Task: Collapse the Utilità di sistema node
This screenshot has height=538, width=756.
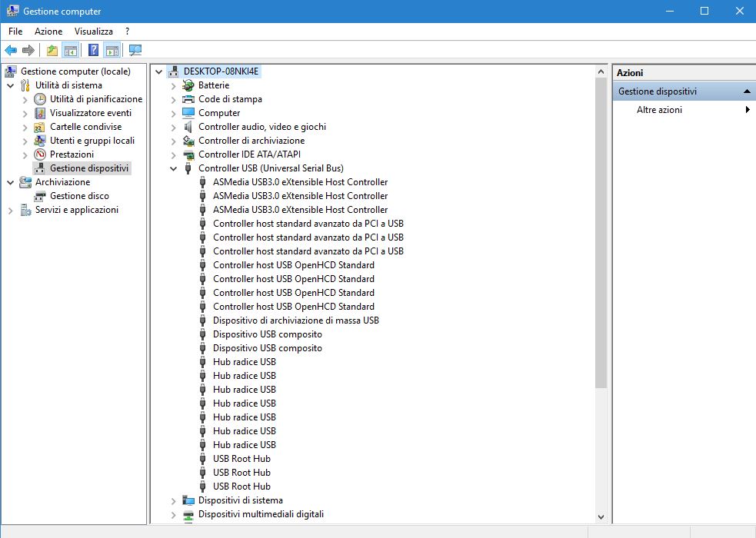Action: pos(11,86)
